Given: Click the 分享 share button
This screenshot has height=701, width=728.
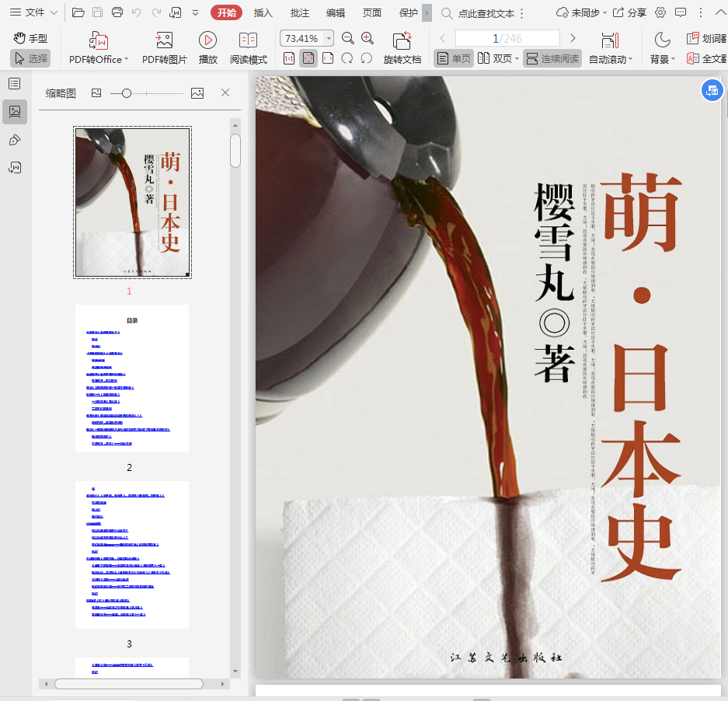Looking at the screenshot, I should (629, 12).
